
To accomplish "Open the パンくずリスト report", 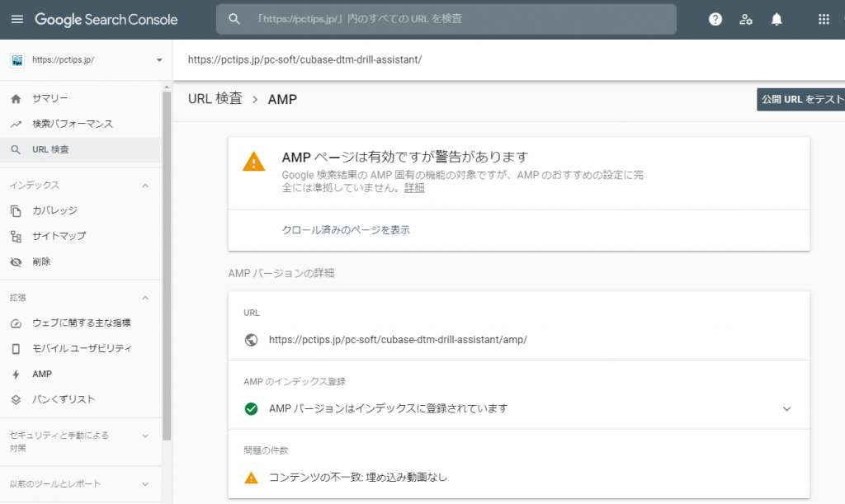I will [81, 399].
